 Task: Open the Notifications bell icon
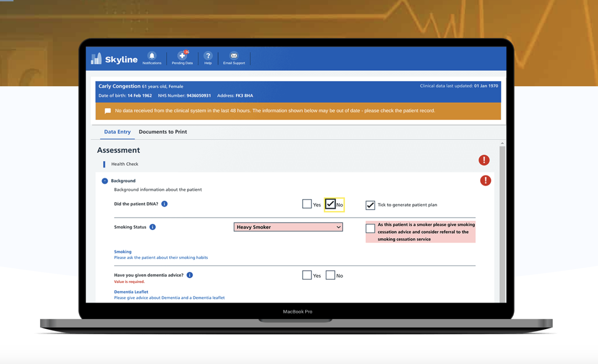coord(152,56)
